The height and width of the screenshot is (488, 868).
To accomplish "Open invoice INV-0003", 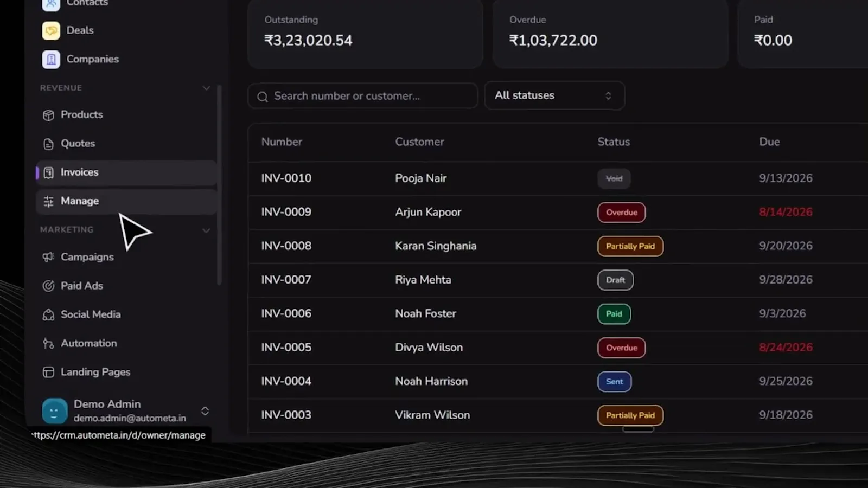I will click(286, 415).
